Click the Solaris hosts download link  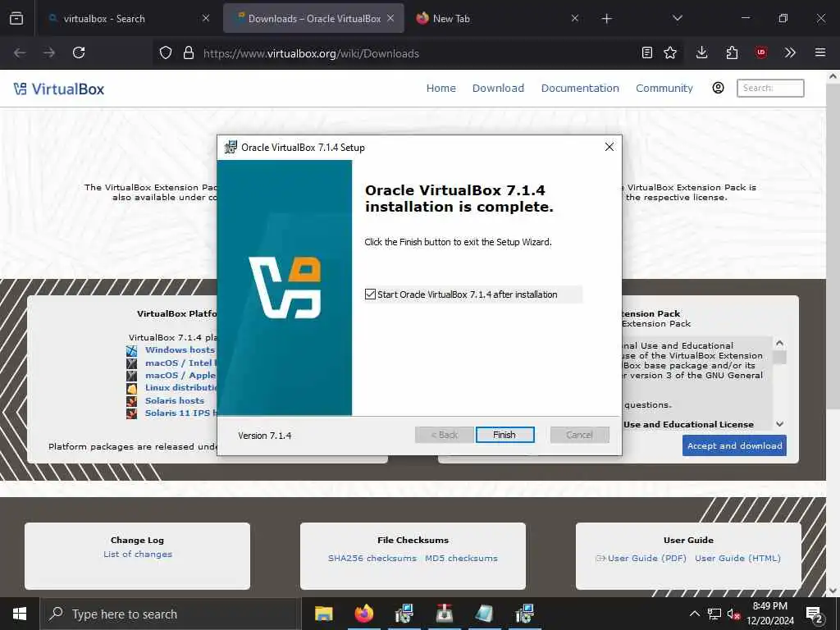(175, 400)
